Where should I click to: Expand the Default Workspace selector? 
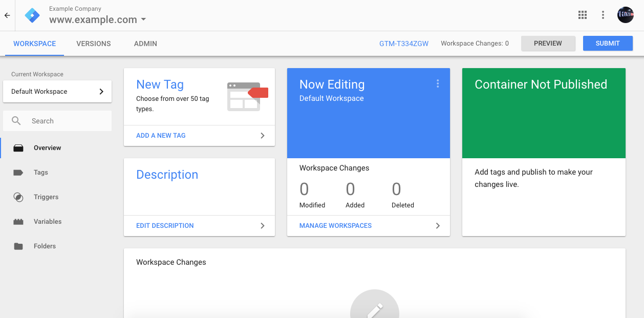57,92
